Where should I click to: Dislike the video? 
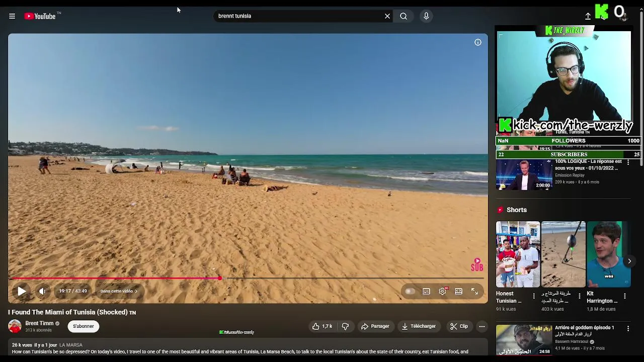[345, 326]
